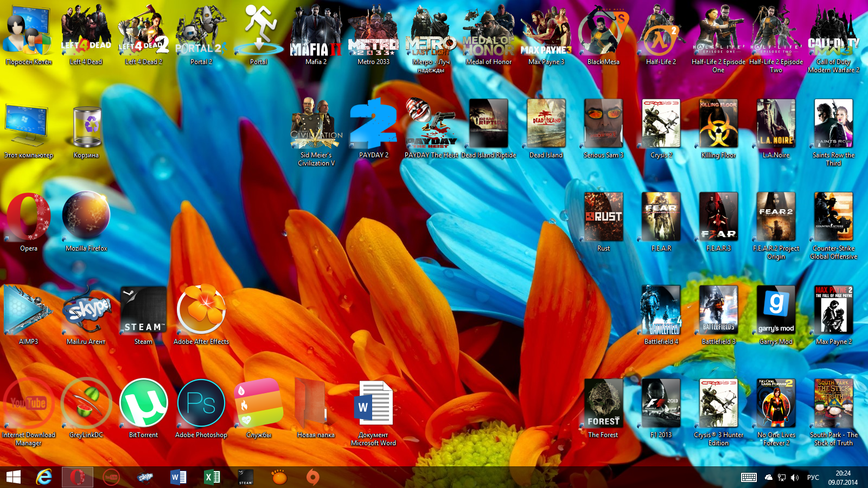Image resolution: width=868 pixels, height=488 pixels.
Task: Open the Opera browser desktop icon
Action: [29, 217]
